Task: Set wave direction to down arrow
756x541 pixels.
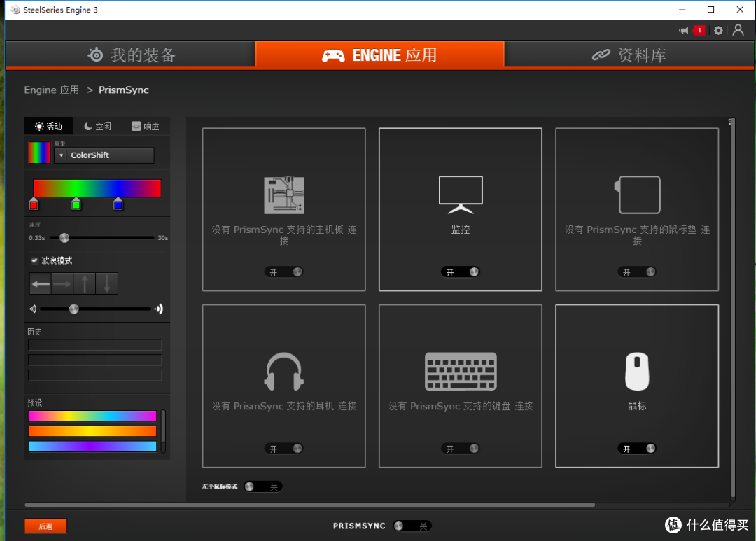Action: [107, 283]
